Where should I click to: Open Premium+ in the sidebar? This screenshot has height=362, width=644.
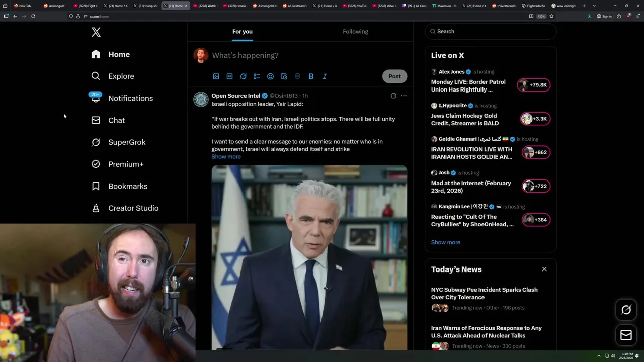[x=117, y=164]
